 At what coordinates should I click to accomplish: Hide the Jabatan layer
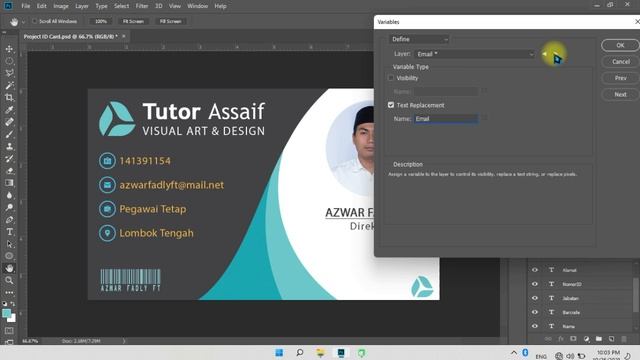click(535, 298)
